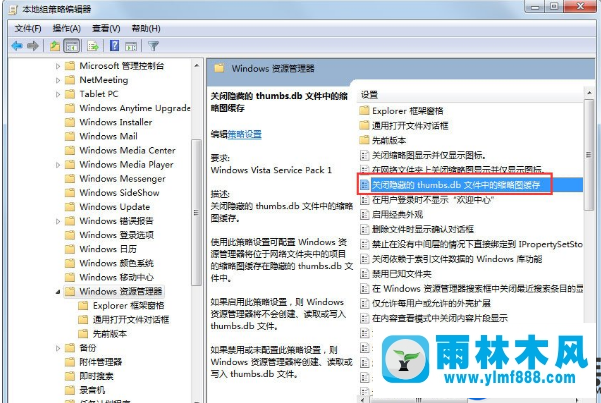This screenshot has width=601, height=403.
Task: Expand NetMeeting tree node arrow
Action: (x=58, y=80)
